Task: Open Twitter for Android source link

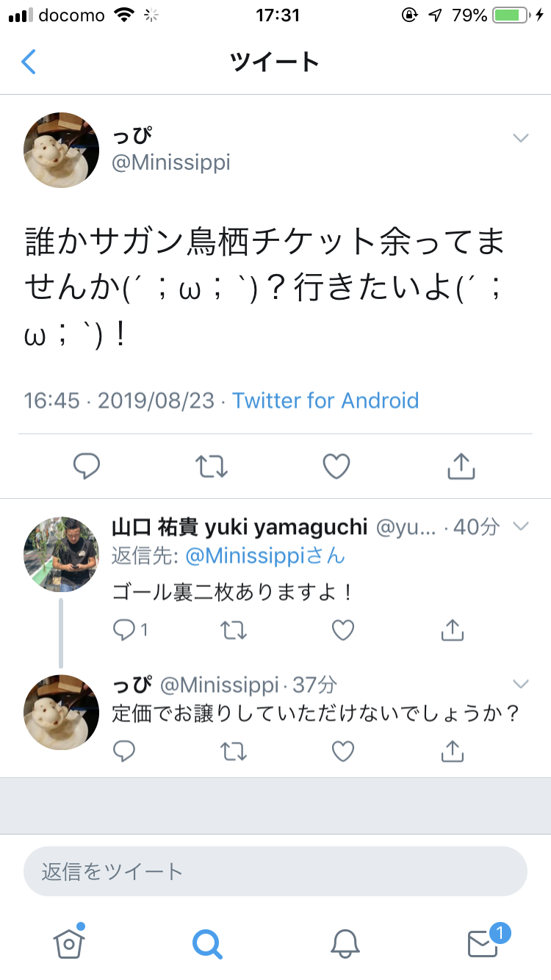Action: [x=325, y=400]
